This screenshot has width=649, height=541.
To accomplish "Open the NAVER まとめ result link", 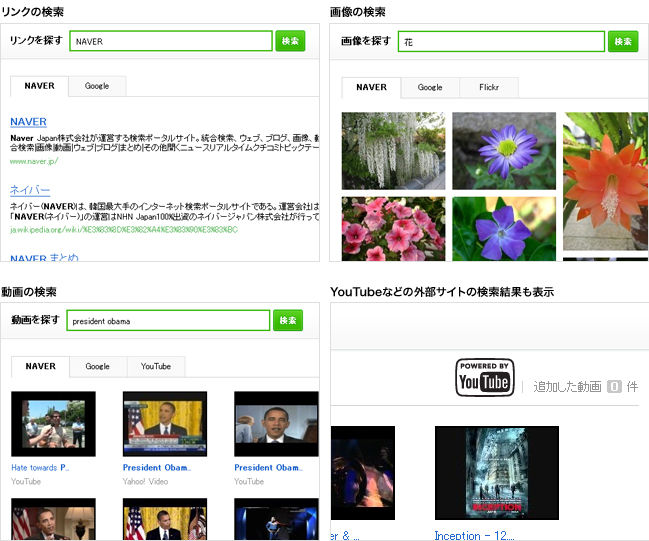I will (x=44, y=257).
